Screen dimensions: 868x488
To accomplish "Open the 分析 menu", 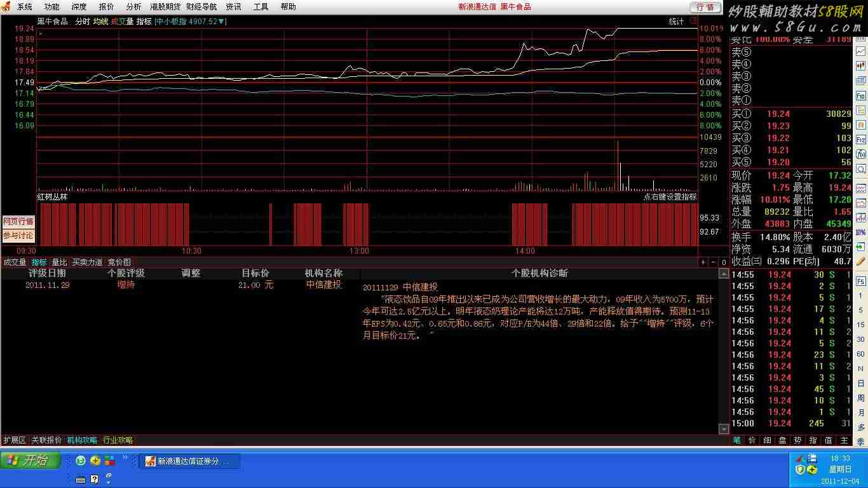I will [x=133, y=7].
